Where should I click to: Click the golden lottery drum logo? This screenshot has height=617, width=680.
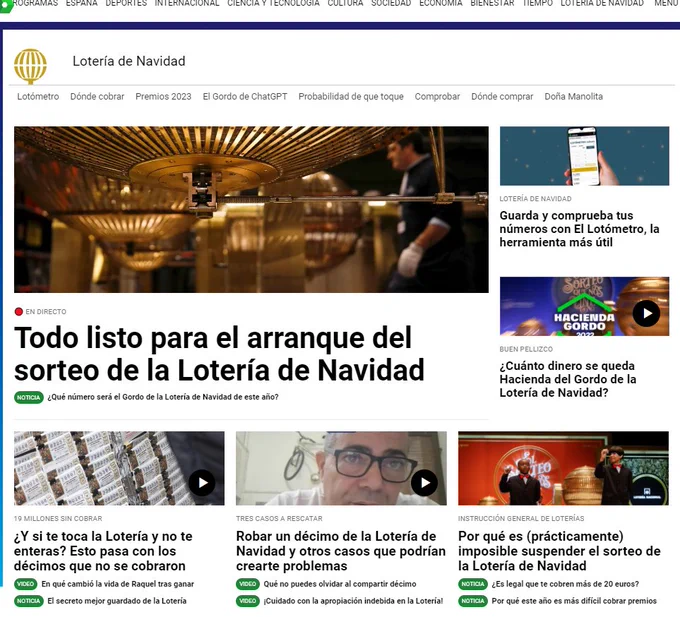pos(30,65)
